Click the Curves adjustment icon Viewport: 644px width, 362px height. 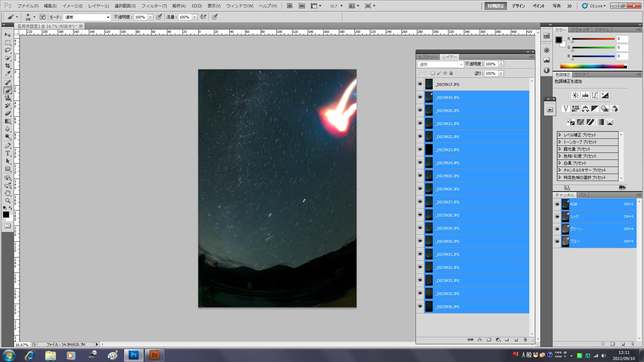(x=595, y=95)
